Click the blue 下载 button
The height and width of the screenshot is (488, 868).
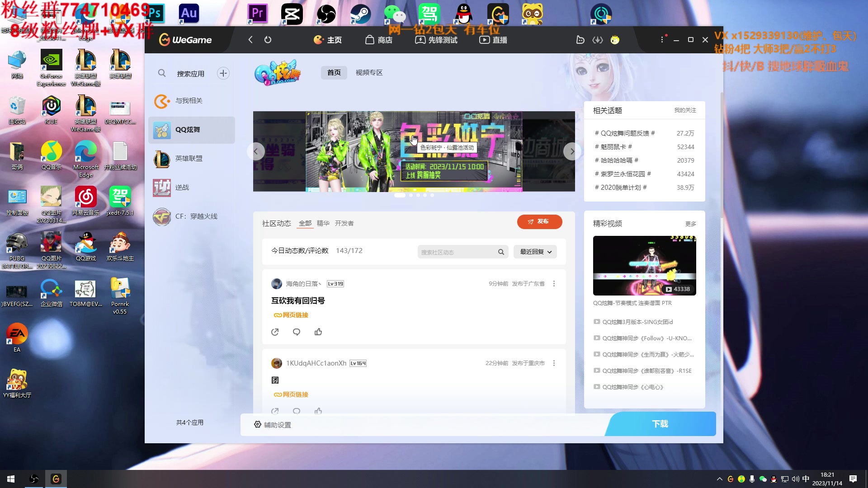660,424
